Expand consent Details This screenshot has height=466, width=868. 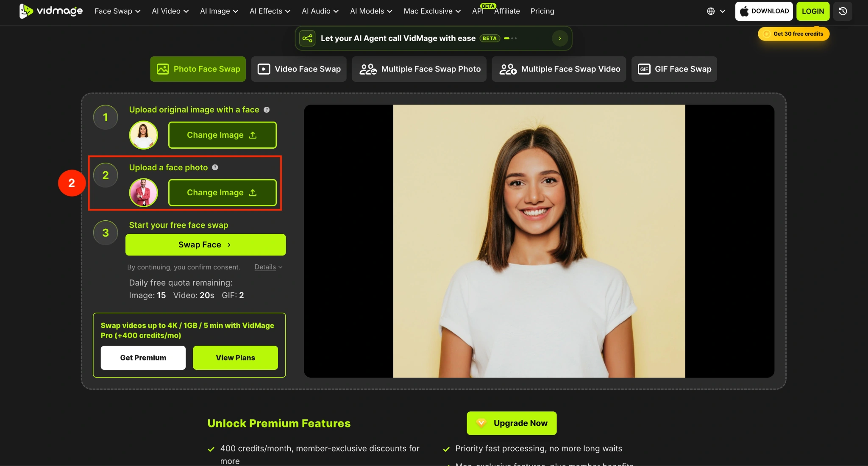[268, 267]
